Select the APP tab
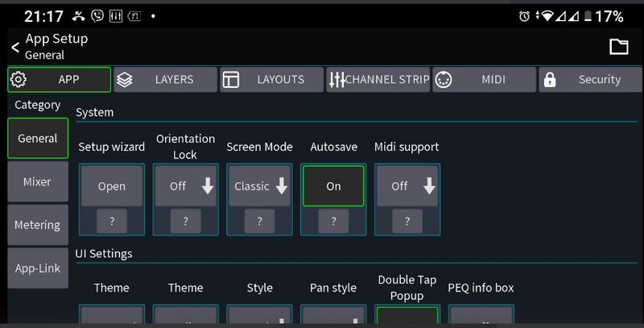This screenshot has width=644, height=328. (59, 80)
